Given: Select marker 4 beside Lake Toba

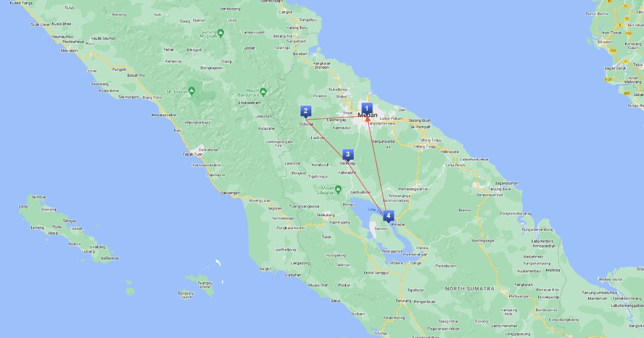Looking at the screenshot, I should (389, 216).
